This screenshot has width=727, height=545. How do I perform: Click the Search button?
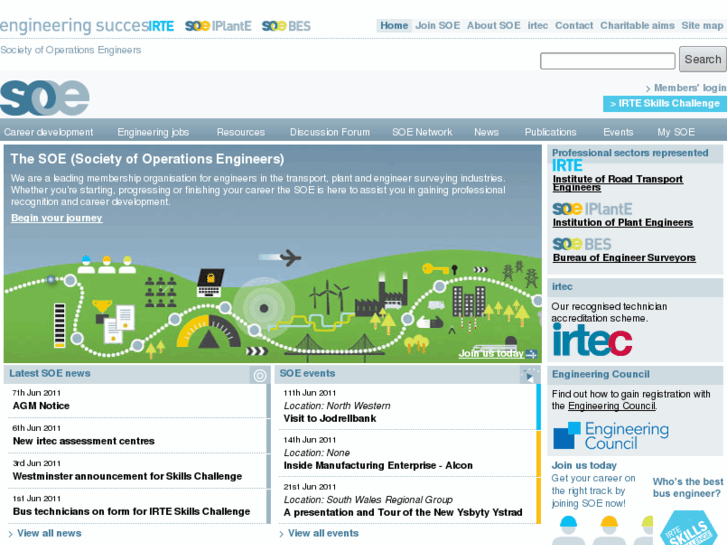pyautogui.click(x=702, y=59)
